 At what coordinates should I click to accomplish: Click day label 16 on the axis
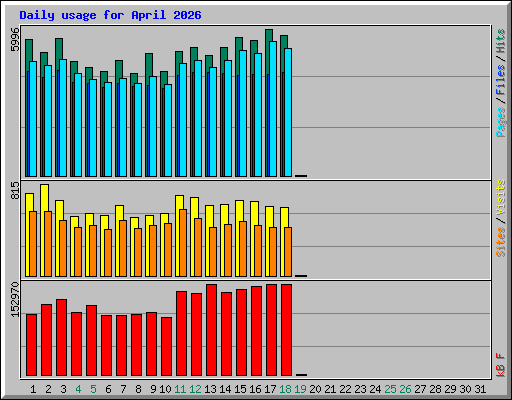pos(255,389)
